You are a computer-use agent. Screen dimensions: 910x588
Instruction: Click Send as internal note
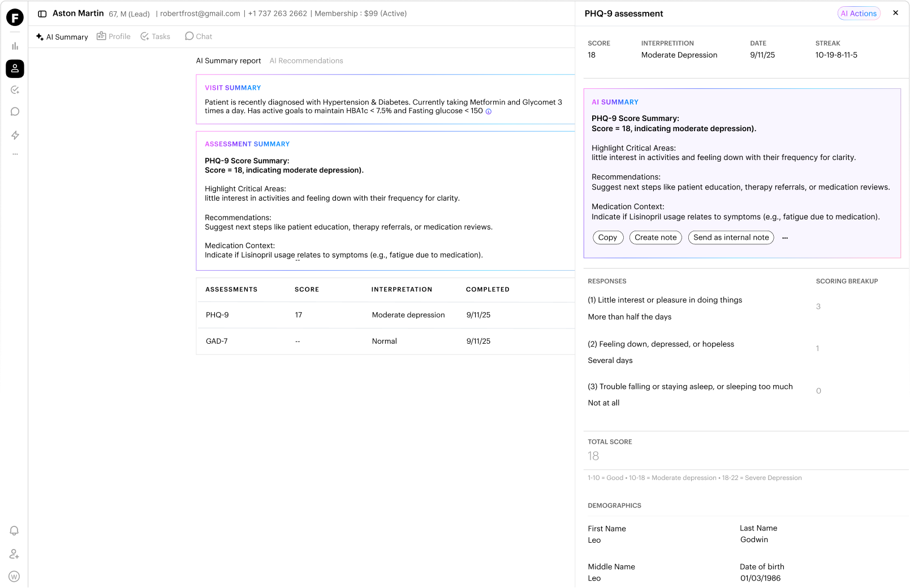click(x=731, y=237)
